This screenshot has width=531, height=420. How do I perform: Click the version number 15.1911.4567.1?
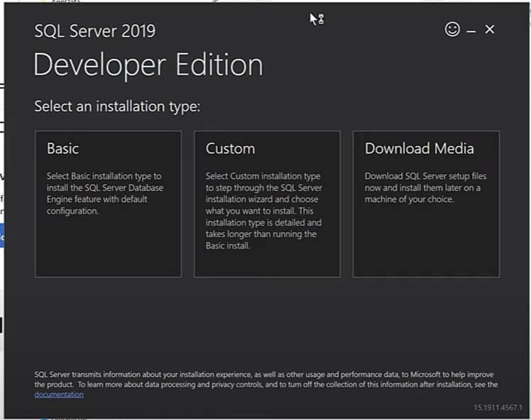pyautogui.click(x=496, y=407)
